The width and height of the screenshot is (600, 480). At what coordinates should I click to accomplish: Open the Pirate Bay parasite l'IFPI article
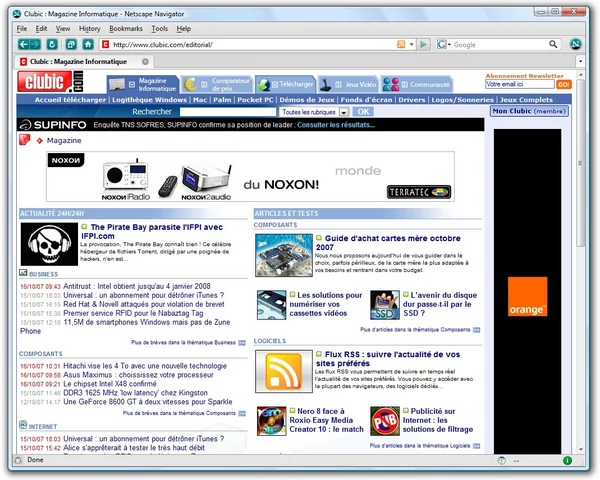click(x=152, y=231)
